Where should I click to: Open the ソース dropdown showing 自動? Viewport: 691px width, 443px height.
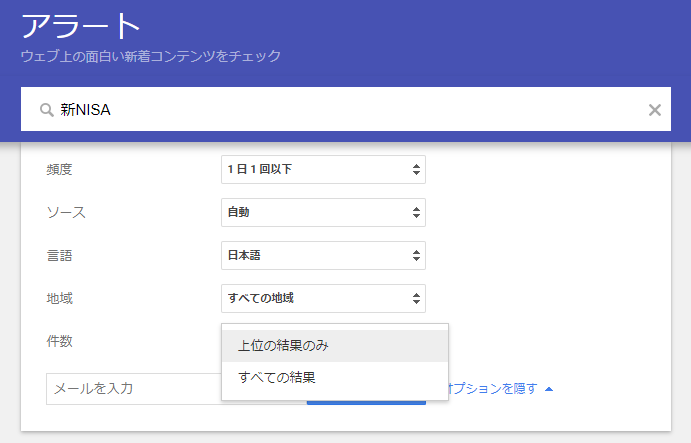point(323,212)
